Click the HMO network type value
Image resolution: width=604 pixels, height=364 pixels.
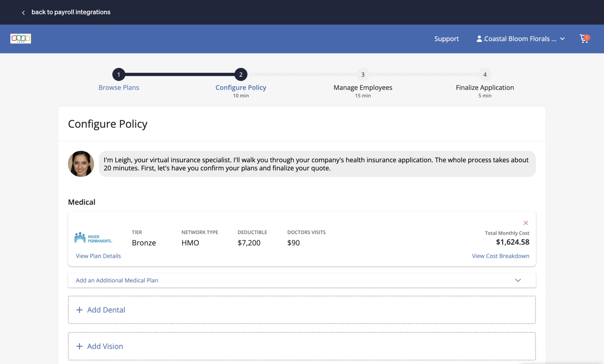190,243
